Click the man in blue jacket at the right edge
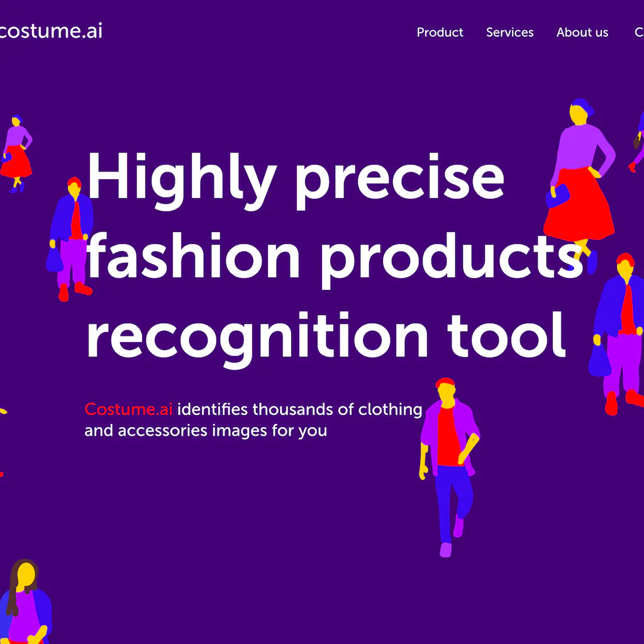The height and width of the screenshot is (644, 644). pos(618,333)
